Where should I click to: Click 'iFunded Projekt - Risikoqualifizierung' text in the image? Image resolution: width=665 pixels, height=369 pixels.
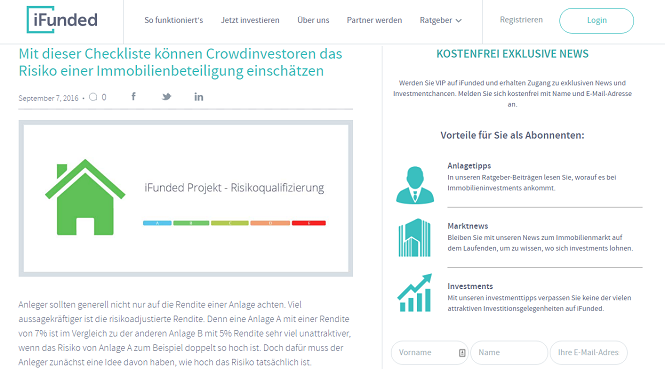click(x=234, y=187)
